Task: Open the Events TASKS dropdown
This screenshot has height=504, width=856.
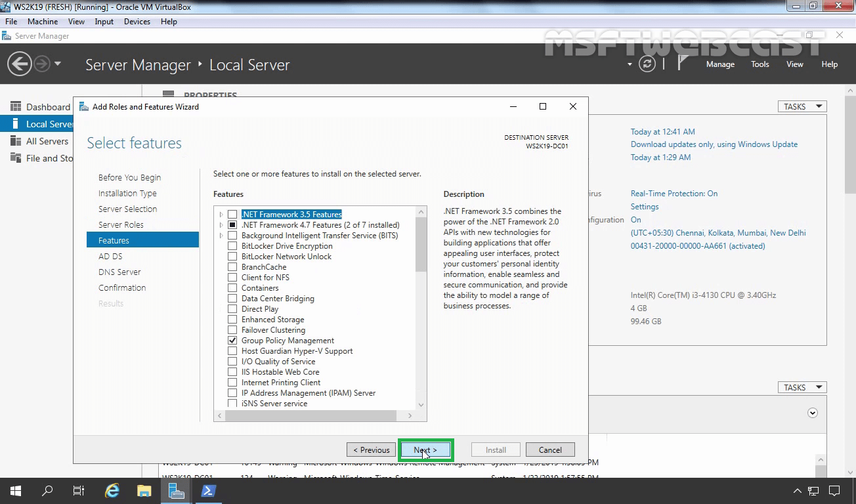Action: click(802, 387)
